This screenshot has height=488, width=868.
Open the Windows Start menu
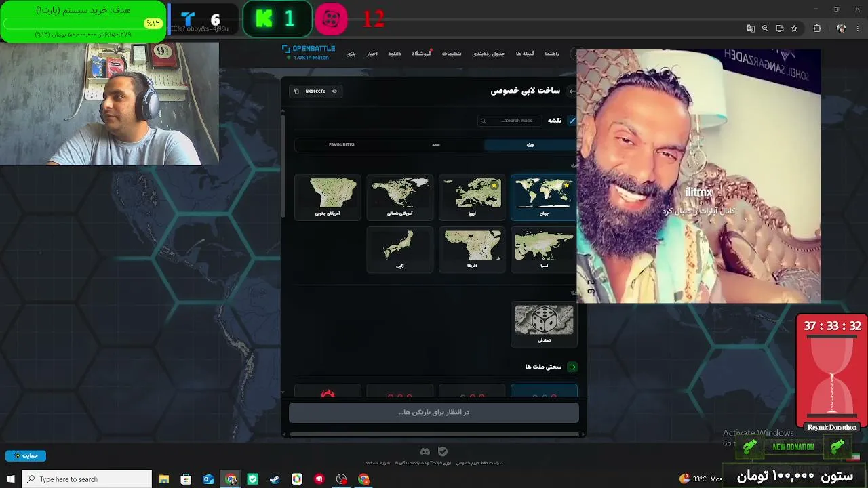coord(11,479)
